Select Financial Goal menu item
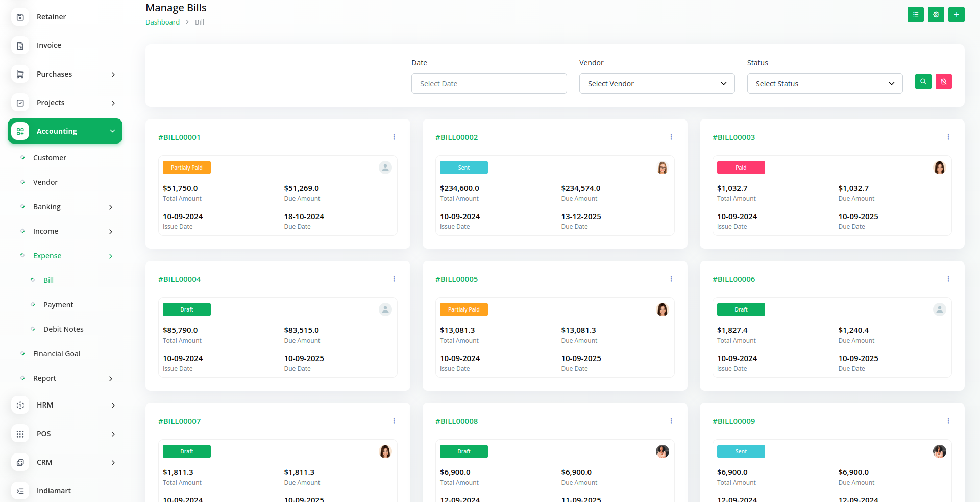 click(x=57, y=354)
